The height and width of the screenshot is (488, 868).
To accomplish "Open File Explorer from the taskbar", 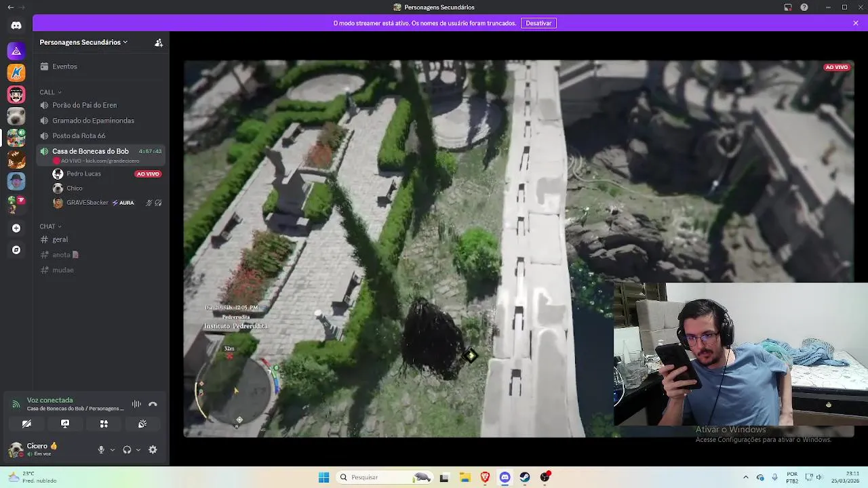I will coord(465,477).
